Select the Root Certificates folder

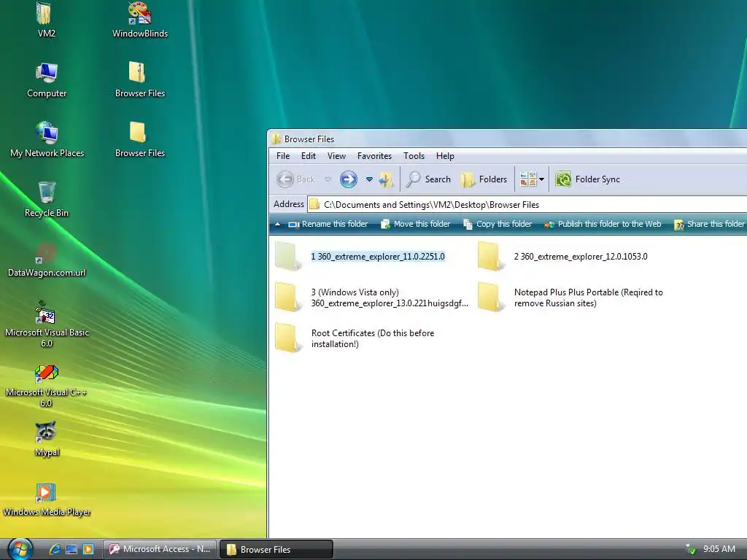(355, 338)
